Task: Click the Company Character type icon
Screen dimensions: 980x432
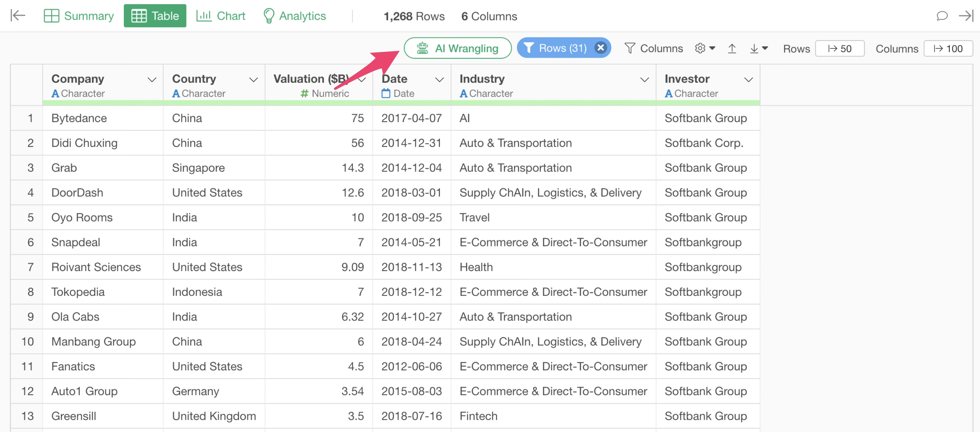Action: click(x=55, y=93)
